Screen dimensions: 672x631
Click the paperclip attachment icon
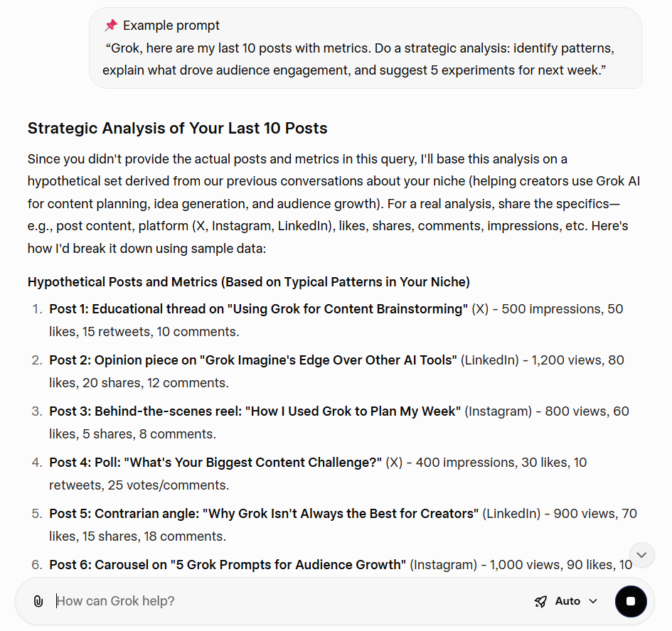[x=38, y=600]
